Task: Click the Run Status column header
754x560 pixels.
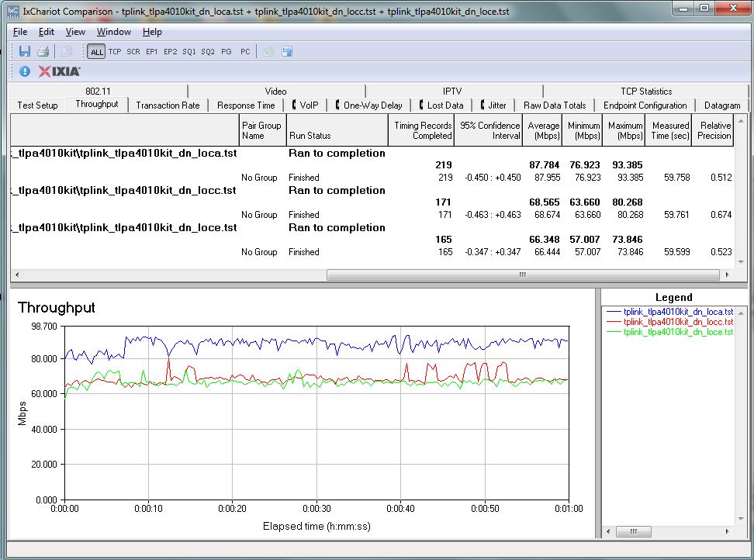Action: (x=337, y=130)
